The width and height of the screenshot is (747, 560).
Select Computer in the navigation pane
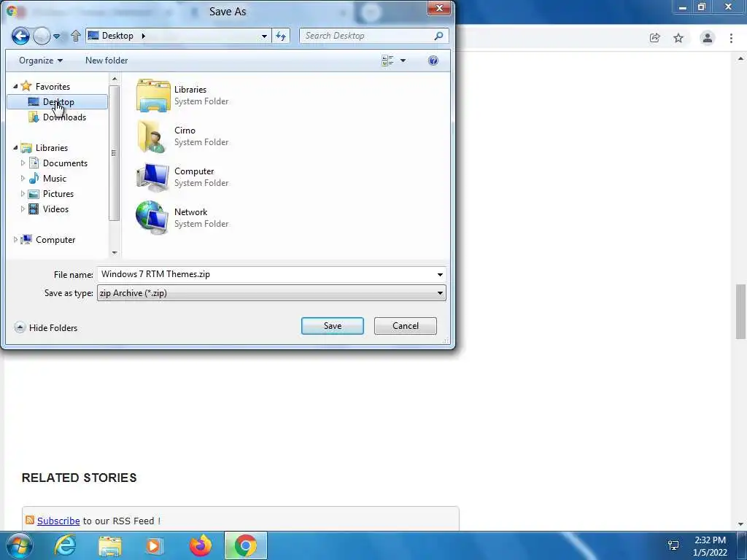(x=55, y=239)
